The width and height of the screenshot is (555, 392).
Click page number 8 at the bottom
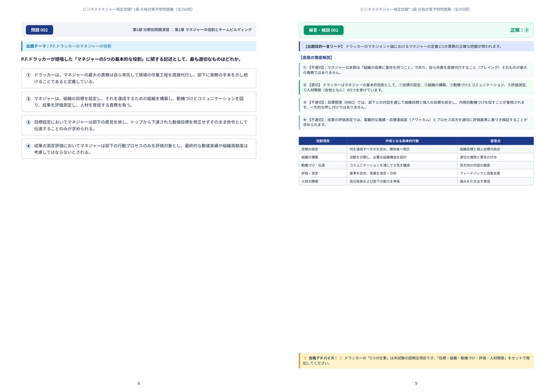[139, 383]
